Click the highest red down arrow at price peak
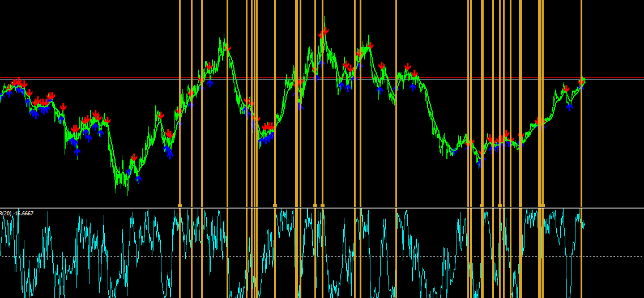 [326, 31]
